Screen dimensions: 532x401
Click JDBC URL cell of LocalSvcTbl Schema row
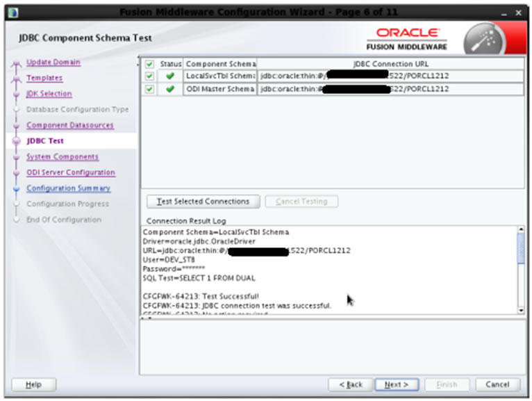click(390, 76)
